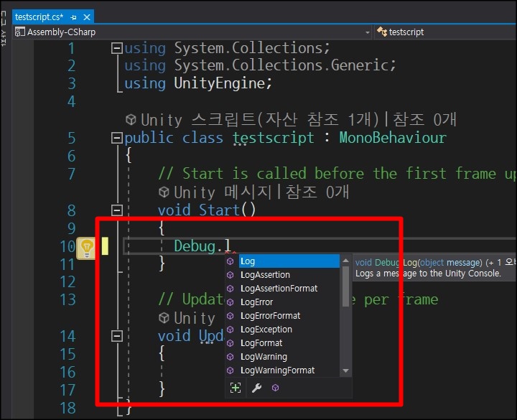Click the Assembly-CSharp project icon
This screenshot has width=517, height=420.
[20, 32]
